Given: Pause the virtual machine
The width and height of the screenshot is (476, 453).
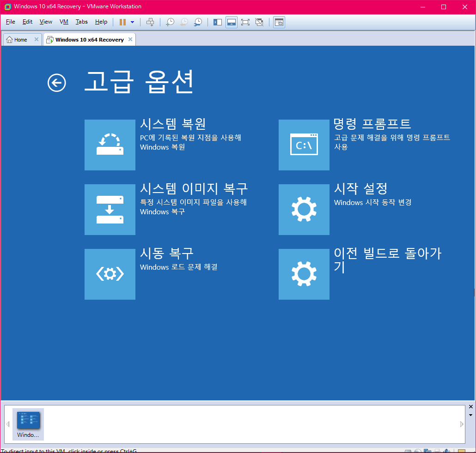Looking at the screenshot, I should coord(122,22).
